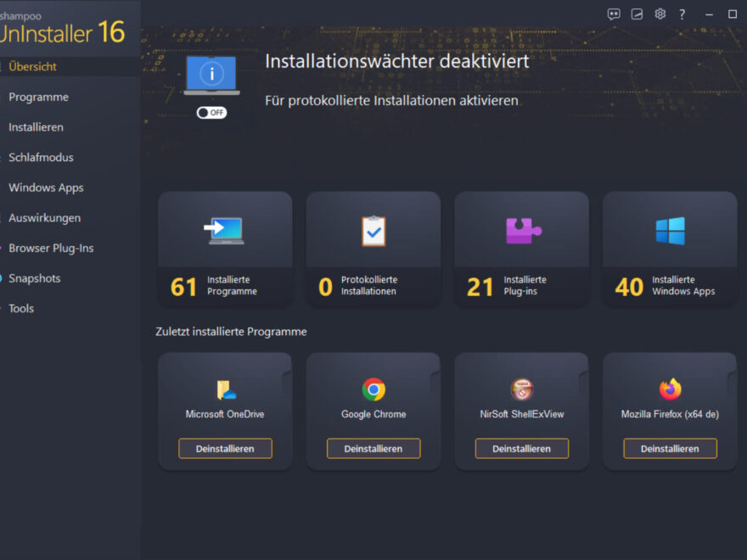Open help via the question mark icon
Viewport: 747px width, 560px height.
[682, 14]
